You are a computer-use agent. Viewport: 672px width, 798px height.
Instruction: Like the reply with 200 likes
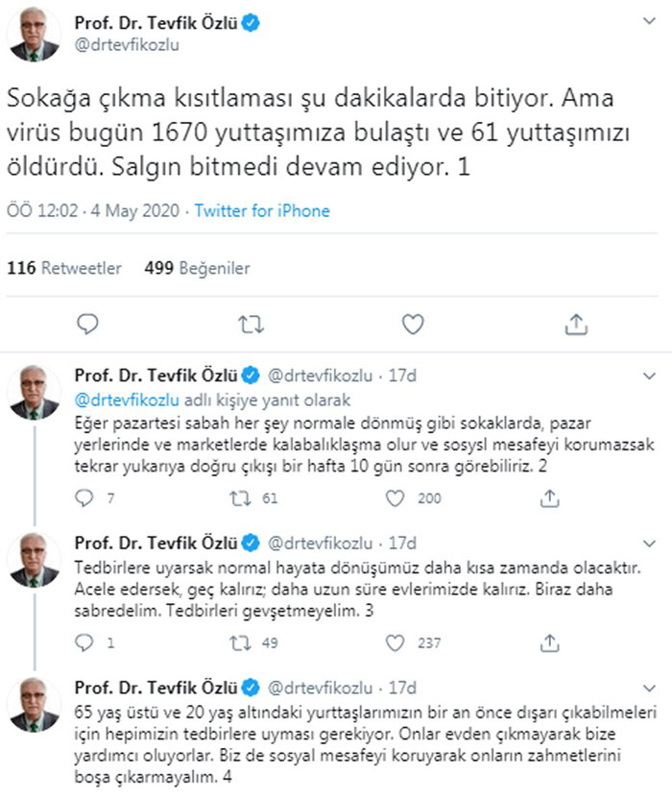tap(394, 497)
